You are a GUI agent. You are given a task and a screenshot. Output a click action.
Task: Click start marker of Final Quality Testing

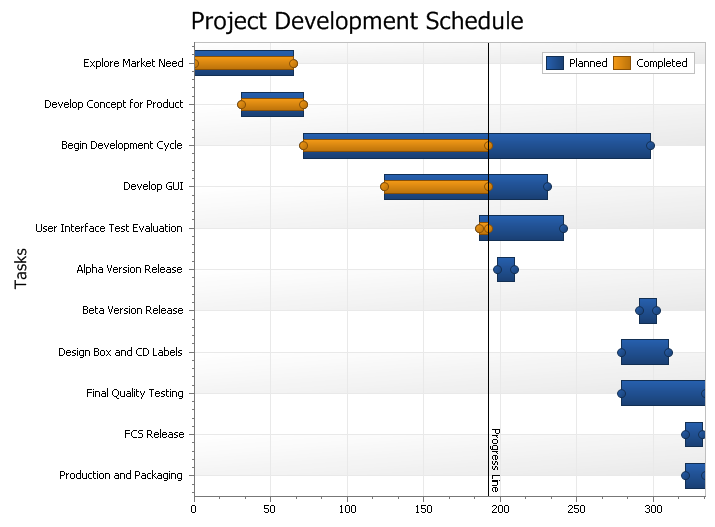click(x=621, y=393)
